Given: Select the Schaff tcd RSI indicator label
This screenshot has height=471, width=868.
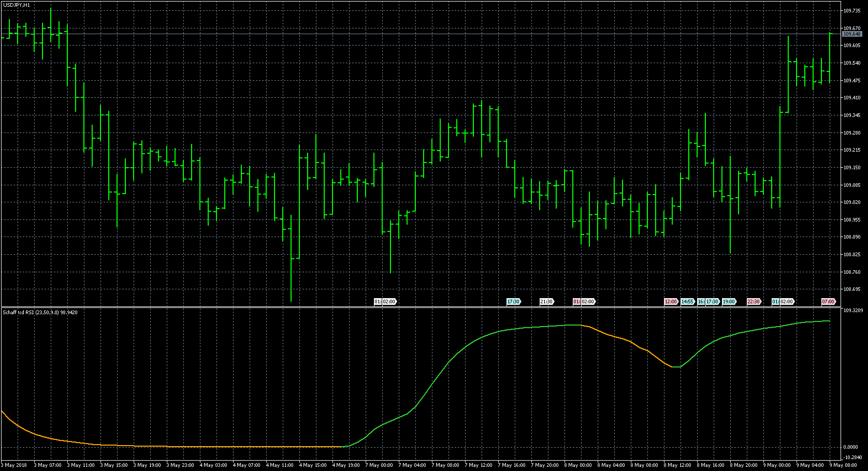Looking at the screenshot, I should tap(40, 313).
